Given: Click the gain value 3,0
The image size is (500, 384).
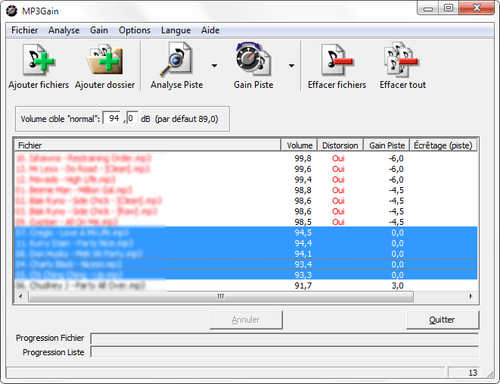Looking at the screenshot, I should [397, 286].
